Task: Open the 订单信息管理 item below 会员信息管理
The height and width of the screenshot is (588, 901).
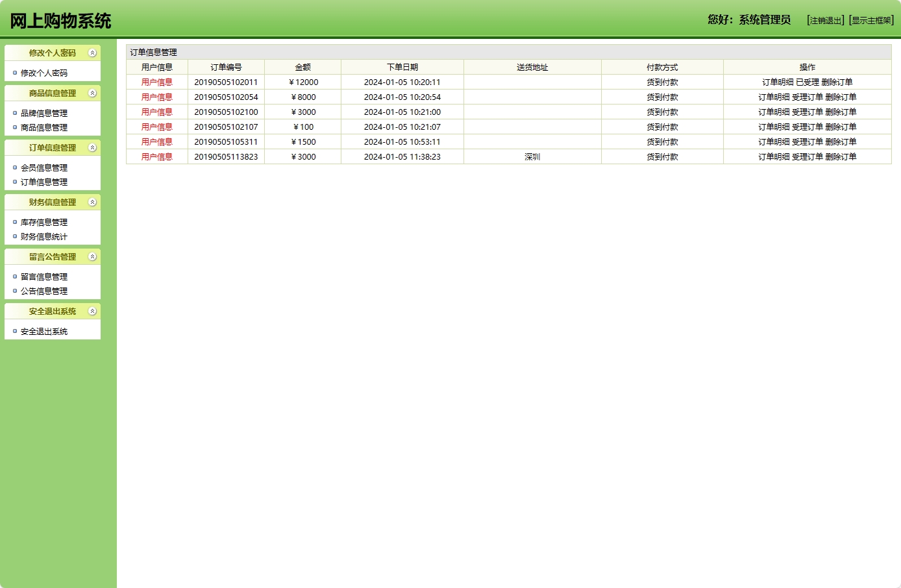Action: (x=44, y=182)
